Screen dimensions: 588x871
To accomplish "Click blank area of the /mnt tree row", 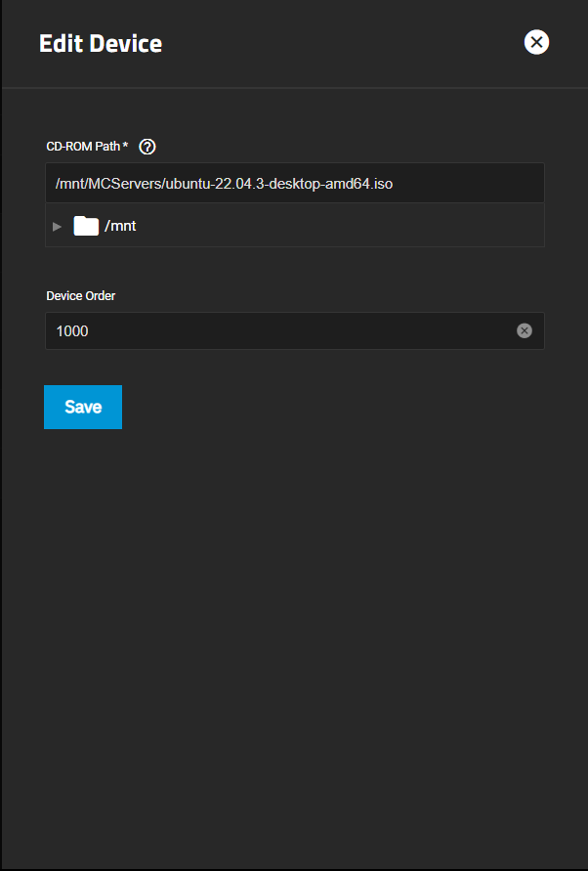I will pyautogui.click(x=339, y=226).
